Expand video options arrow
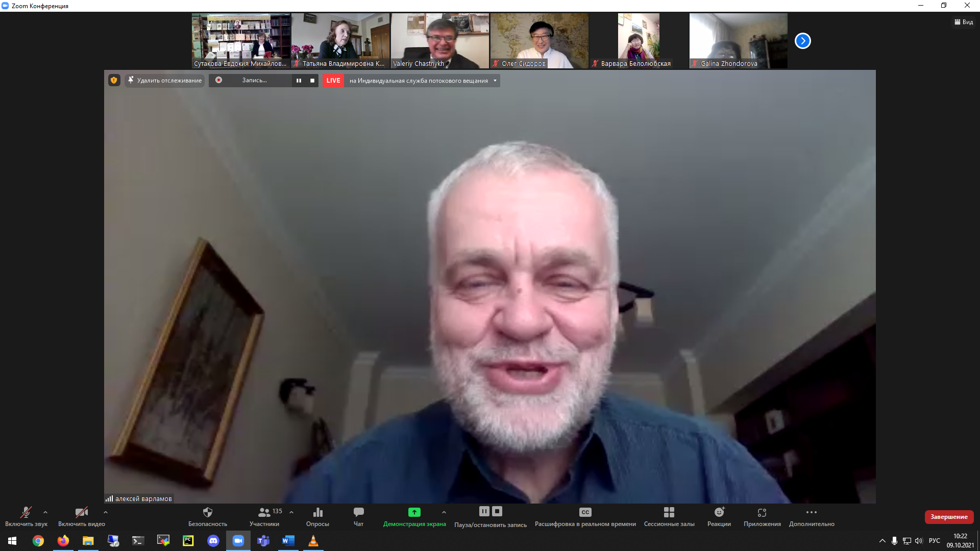Image resolution: width=980 pixels, height=551 pixels. [x=106, y=512]
